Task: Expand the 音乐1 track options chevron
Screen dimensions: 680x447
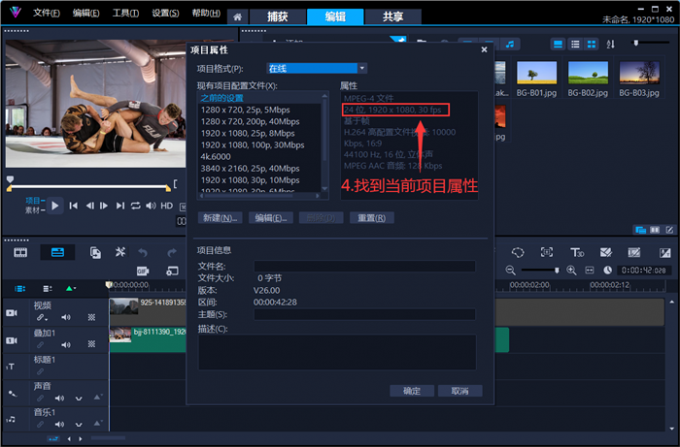Action: [78, 424]
